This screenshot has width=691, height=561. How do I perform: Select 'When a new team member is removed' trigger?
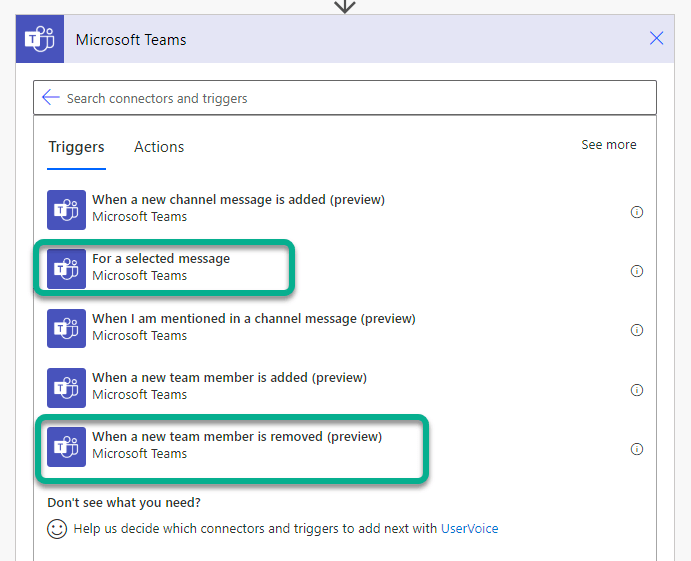(237, 437)
